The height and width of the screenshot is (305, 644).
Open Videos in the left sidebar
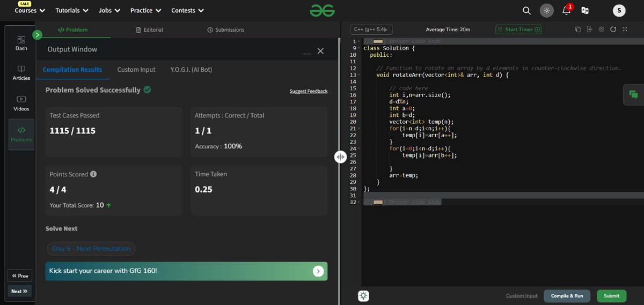(x=21, y=103)
